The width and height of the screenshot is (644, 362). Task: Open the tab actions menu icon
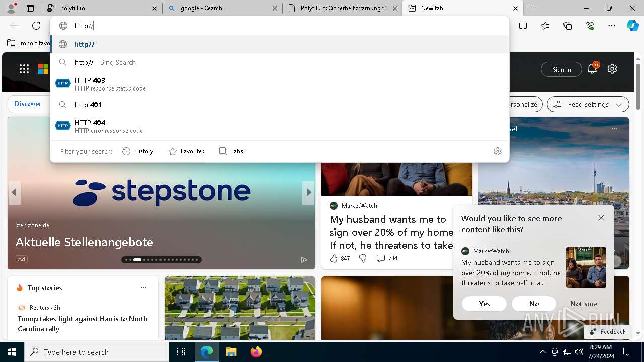tap(30, 8)
